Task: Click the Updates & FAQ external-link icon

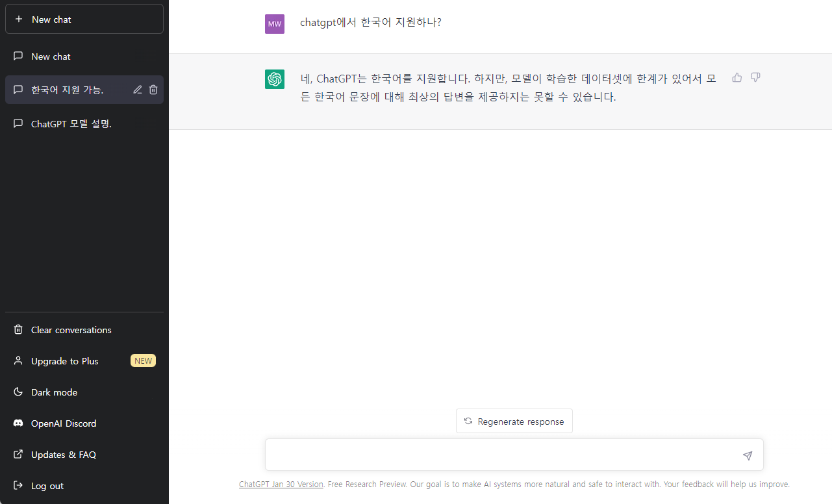Action: (x=18, y=455)
